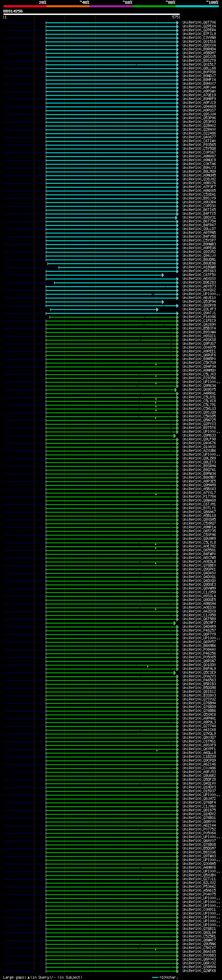Select the UniRef100_Q38JH2 label

(199, 180)
